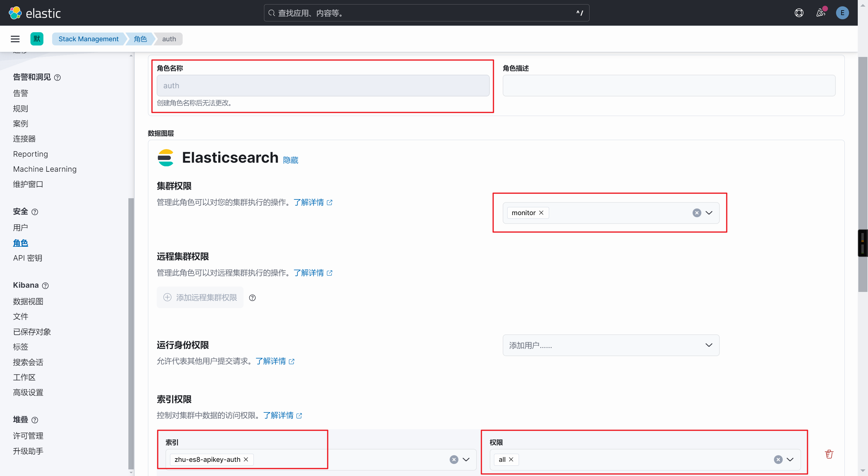868x476 pixels.
Task: Open 用户 in sidebar
Action: point(20,228)
